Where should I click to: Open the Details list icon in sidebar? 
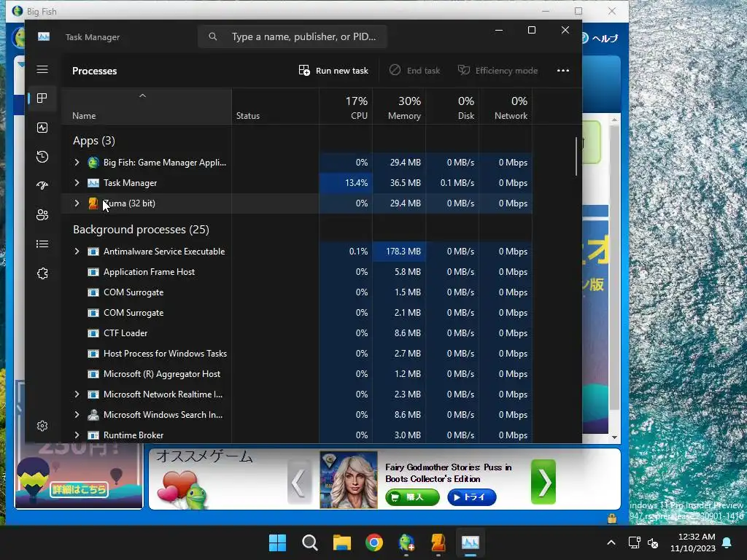coord(42,244)
